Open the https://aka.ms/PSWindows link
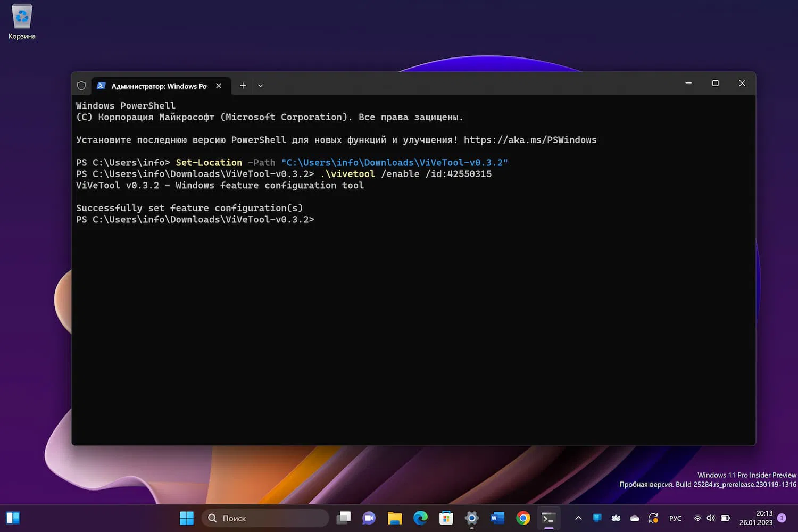 click(x=530, y=140)
